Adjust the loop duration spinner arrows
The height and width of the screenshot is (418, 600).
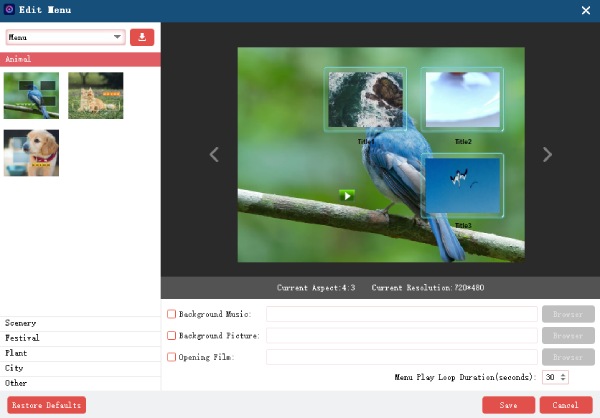[564, 377]
